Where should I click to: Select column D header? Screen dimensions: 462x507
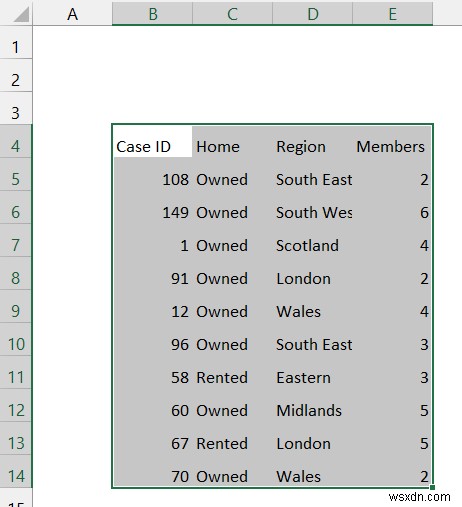[x=312, y=13]
